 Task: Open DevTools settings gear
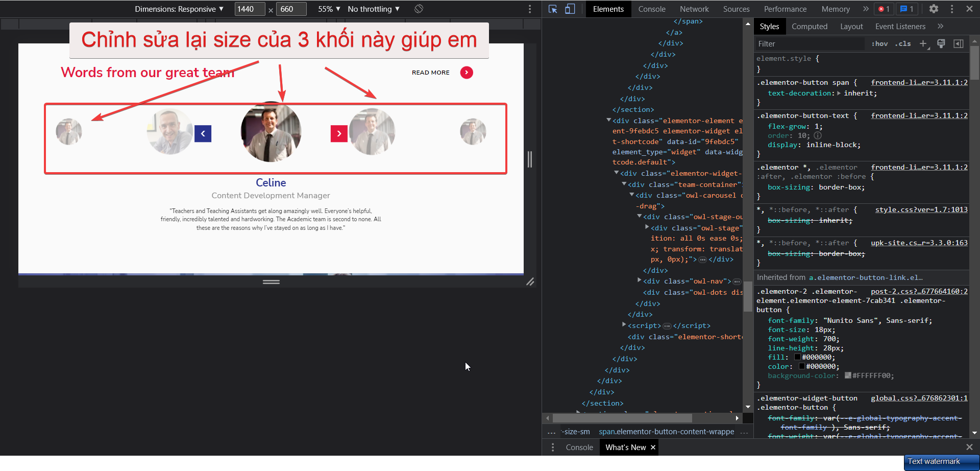click(x=934, y=9)
